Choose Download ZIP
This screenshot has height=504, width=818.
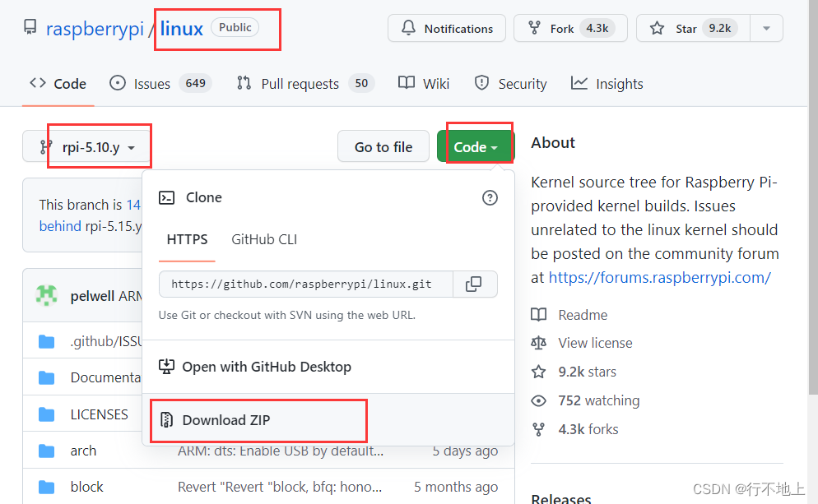[x=328, y=420]
